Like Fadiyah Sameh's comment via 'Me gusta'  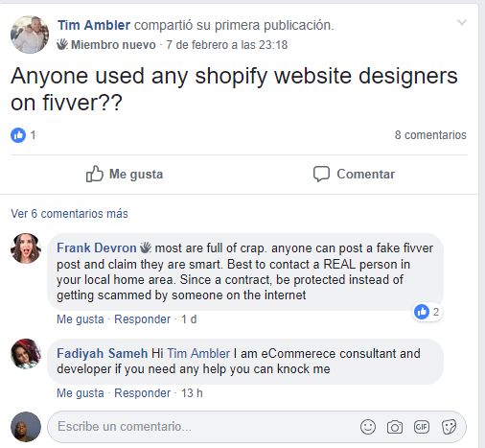(x=81, y=393)
